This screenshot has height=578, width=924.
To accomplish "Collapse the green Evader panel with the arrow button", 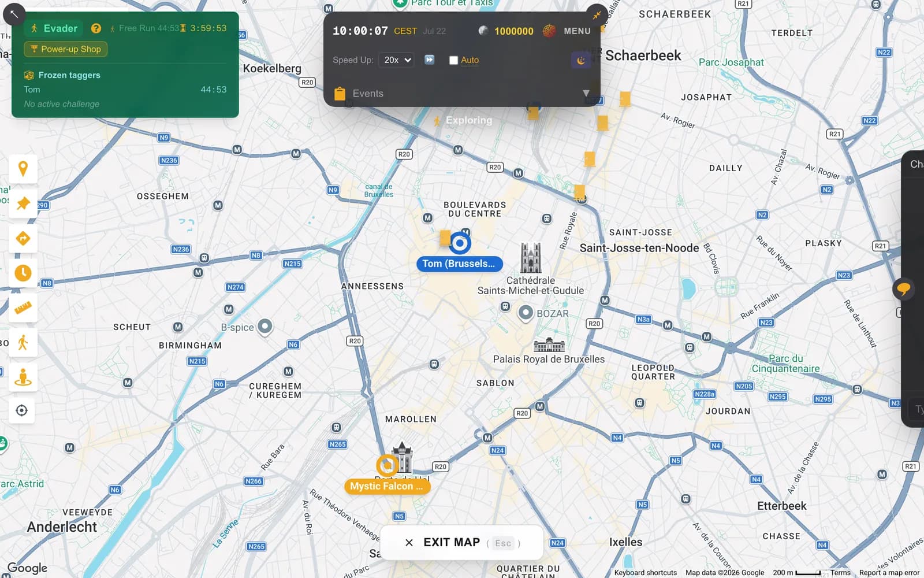I will pyautogui.click(x=14, y=13).
